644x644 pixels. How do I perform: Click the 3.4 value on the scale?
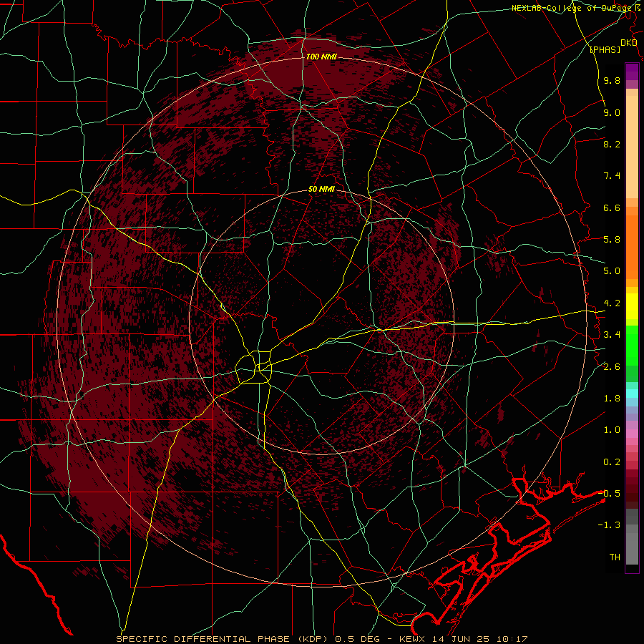[612, 335]
